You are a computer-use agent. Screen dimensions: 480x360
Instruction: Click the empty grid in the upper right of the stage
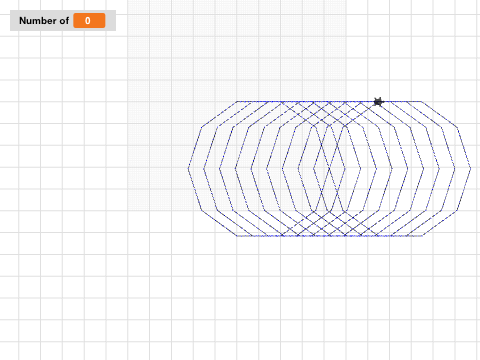click(x=413, y=47)
